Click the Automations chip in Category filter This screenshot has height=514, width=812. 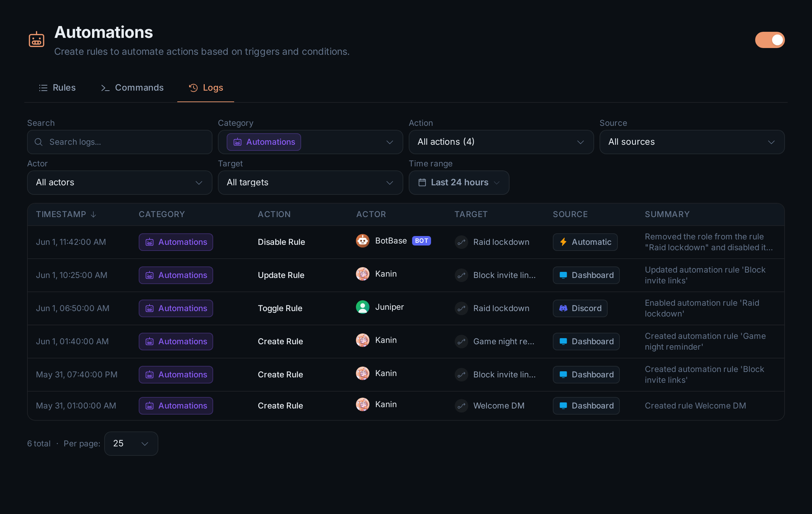pos(264,142)
